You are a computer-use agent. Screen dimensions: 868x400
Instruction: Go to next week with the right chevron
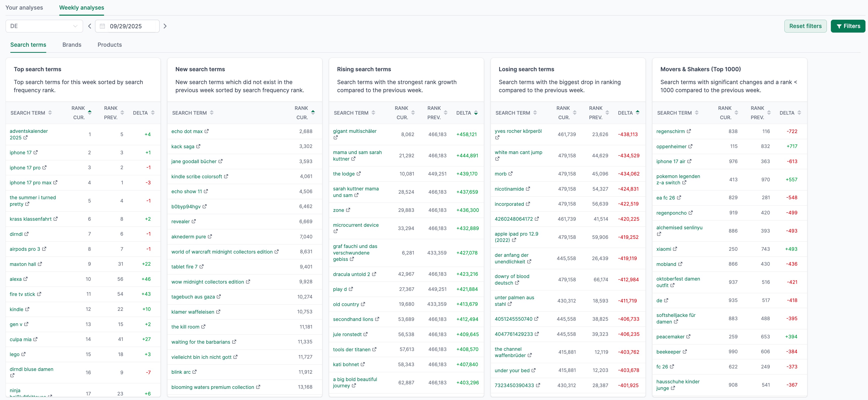pos(165,26)
